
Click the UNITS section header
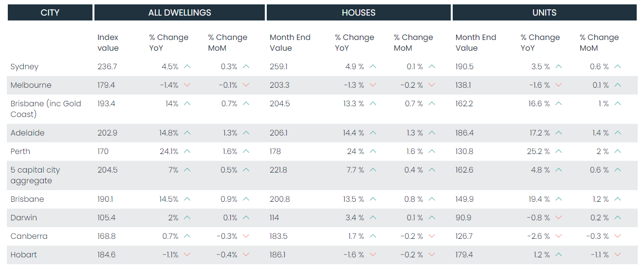(544, 13)
